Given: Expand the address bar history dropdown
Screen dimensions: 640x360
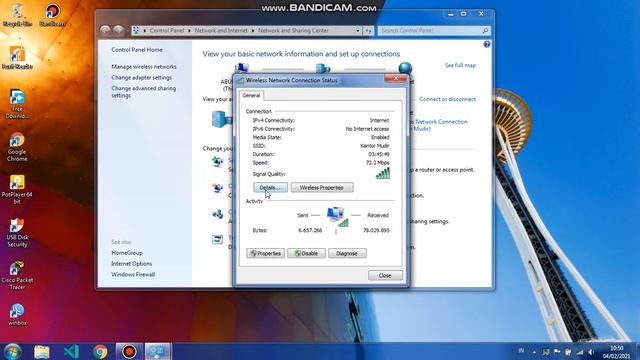Looking at the screenshot, I should [x=358, y=31].
